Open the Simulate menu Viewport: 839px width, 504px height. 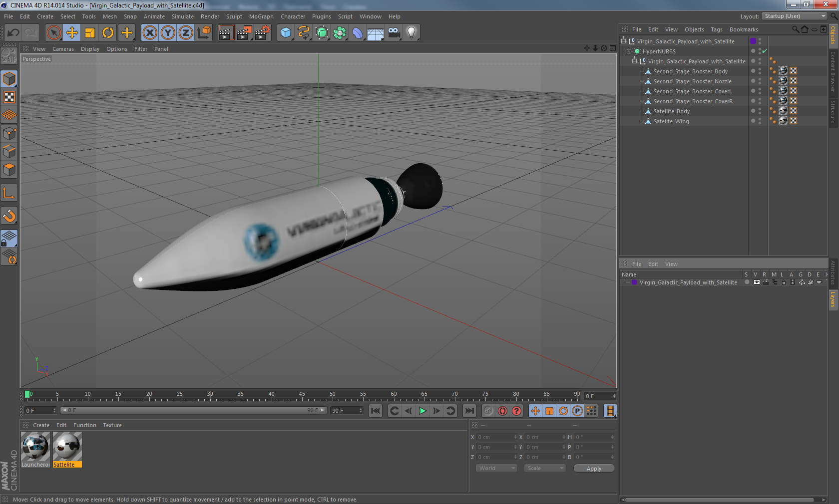[183, 16]
